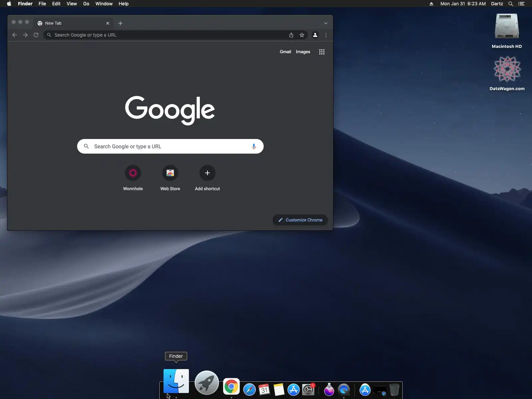Open Spotlight search in menu bar
Image resolution: width=532 pixels, height=399 pixels.
pyautogui.click(x=511, y=4)
